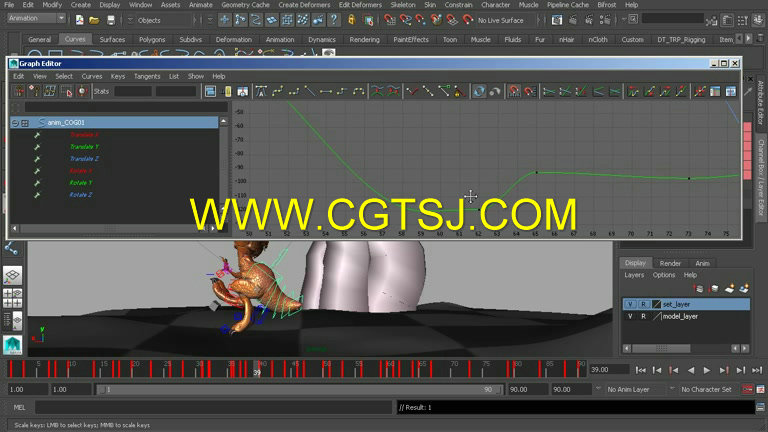Apply Plateau tangents in Graph Editor
This screenshot has height=432, width=768.
click(x=359, y=91)
